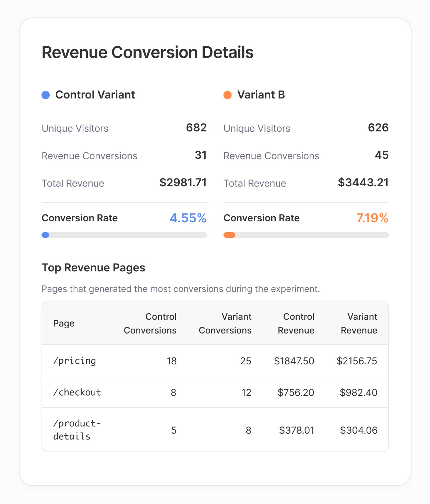Click the Top Revenue Pages heading
This screenshot has width=430, height=504.
[93, 268]
